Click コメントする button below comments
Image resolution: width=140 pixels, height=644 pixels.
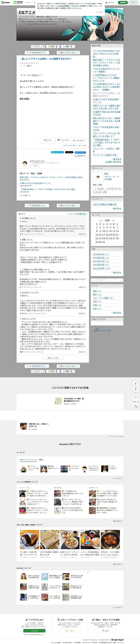[53, 358]
